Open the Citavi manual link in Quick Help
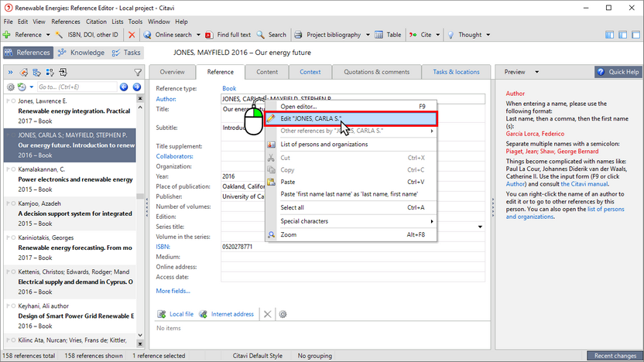Image resolution: width=644 pixels, height=362 pixels. click(584, 184)
